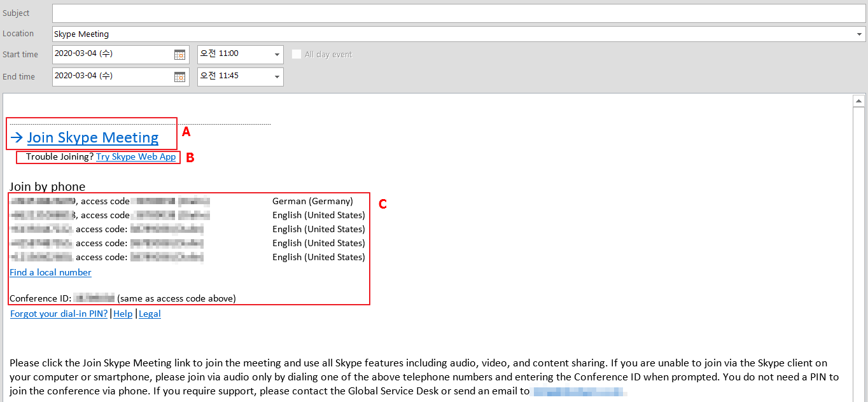Screen dimensions: 868x402
Task: Open the Try Skype Web App link
Action: (136, 156)
